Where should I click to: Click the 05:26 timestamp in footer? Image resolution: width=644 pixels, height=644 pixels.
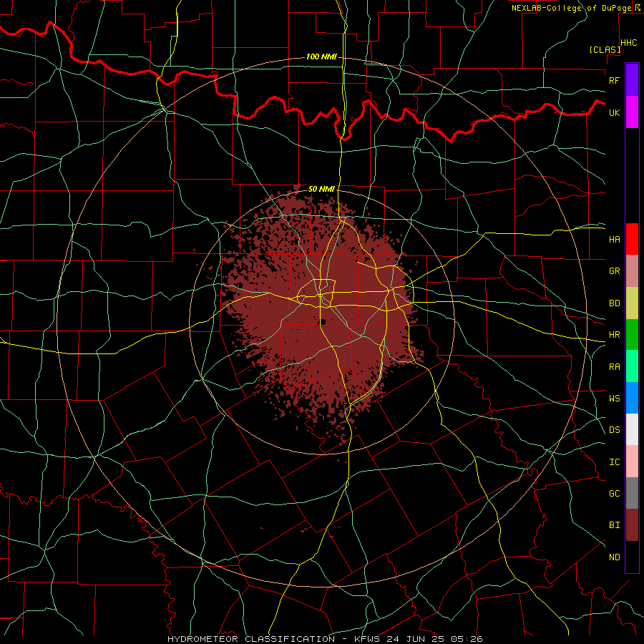[468, 639]
